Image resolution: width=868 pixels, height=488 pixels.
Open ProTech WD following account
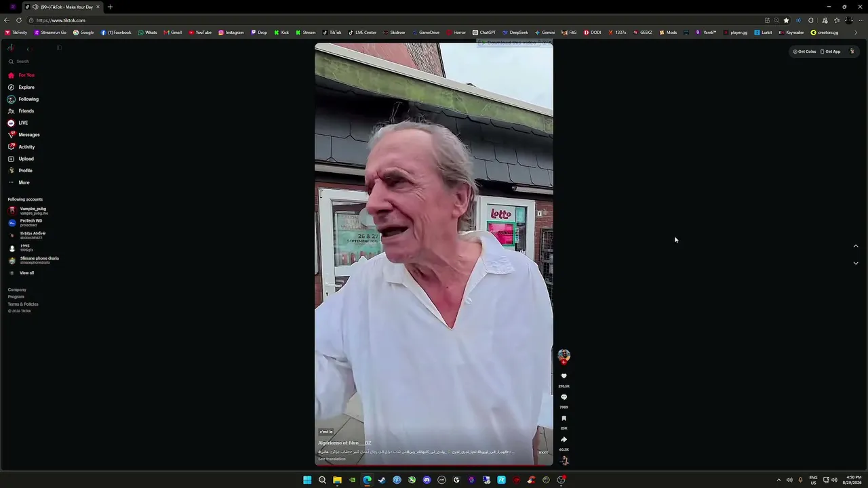pyautogui.click(x=25, y=222)
